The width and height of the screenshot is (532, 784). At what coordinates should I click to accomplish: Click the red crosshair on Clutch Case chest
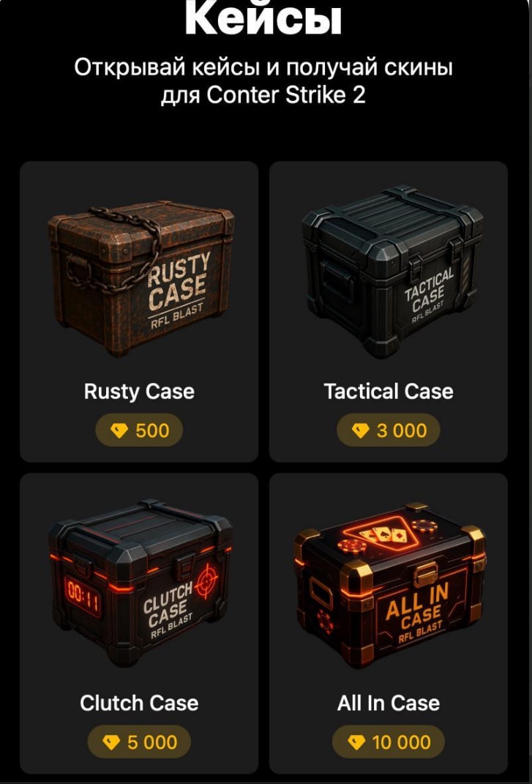206,582
